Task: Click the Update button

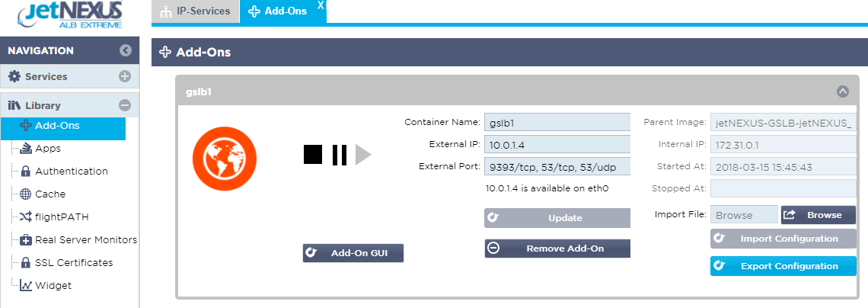Action: click(557, 218)
